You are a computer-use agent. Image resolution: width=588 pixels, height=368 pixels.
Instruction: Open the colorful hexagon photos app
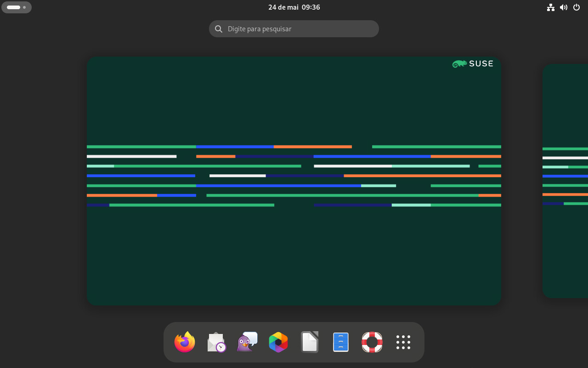click(x=278, y=342)
